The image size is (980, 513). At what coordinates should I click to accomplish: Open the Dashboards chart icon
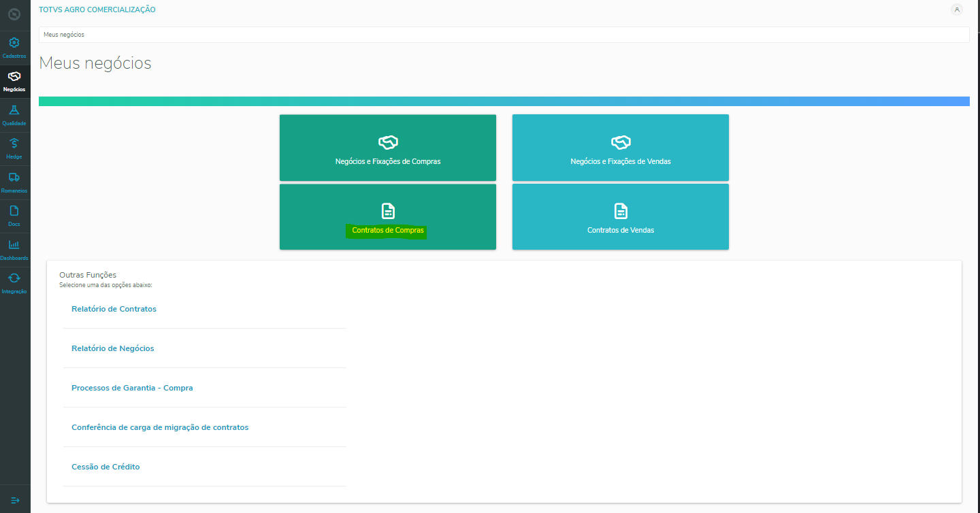[x=14, y=245]
